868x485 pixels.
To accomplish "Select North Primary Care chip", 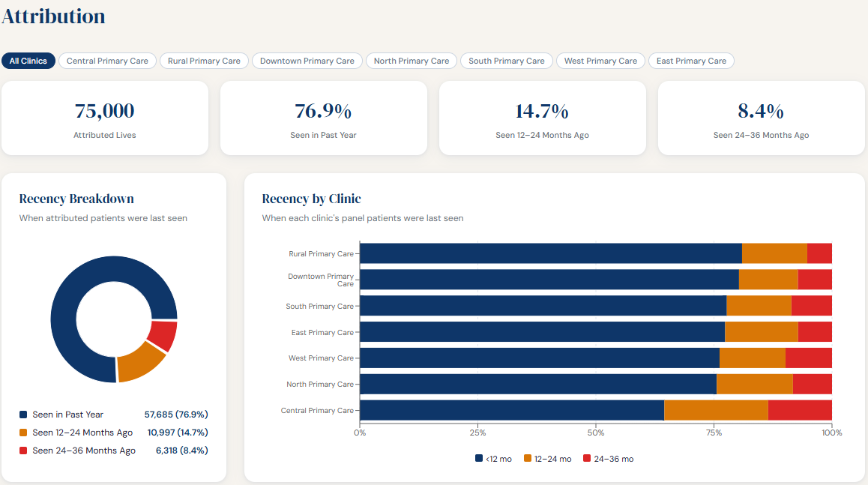I will pyautogui.click(x=411, y=61).
